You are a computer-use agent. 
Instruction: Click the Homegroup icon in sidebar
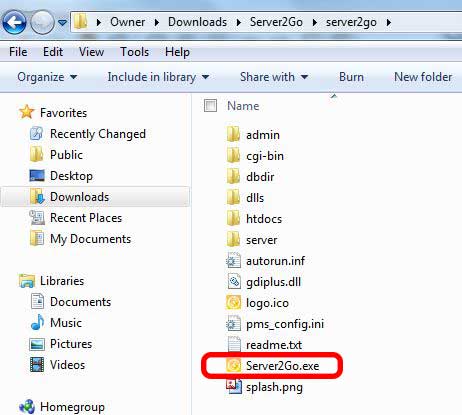click(27, 406)
